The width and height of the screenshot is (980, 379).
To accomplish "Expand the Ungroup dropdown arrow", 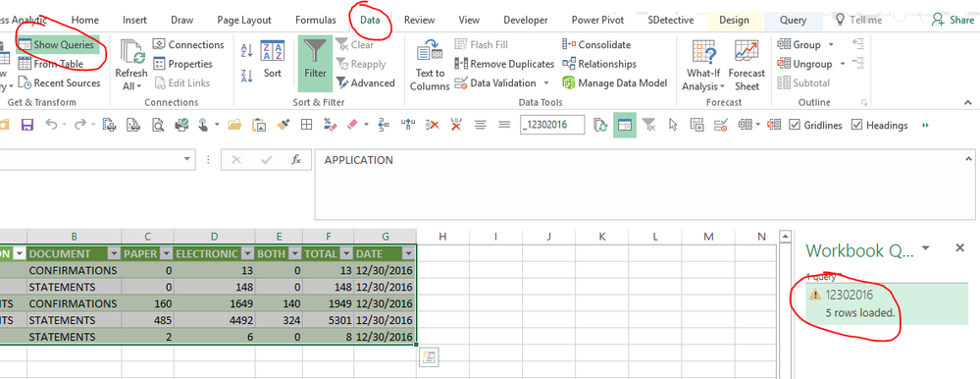I will (x=843, y=64).
